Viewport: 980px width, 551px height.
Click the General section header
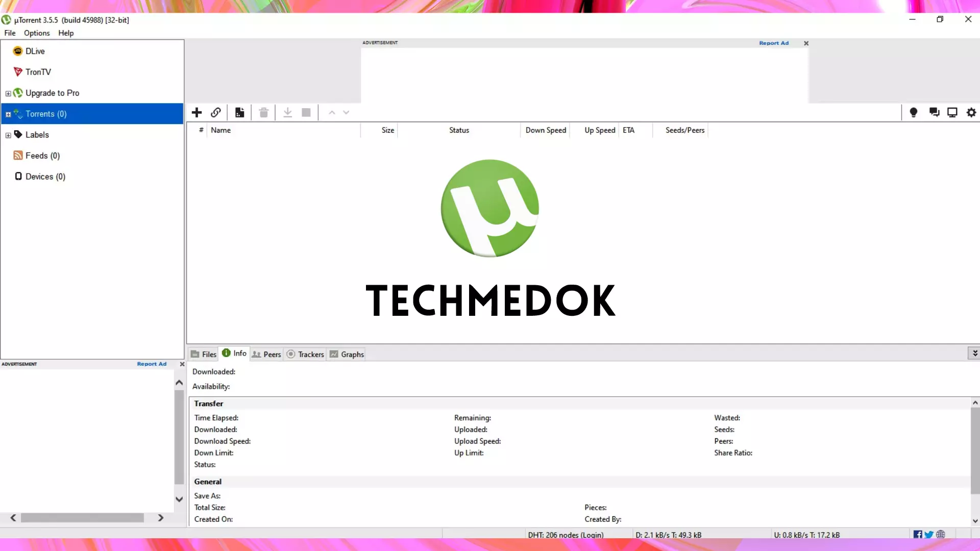(x=580, y=482)
